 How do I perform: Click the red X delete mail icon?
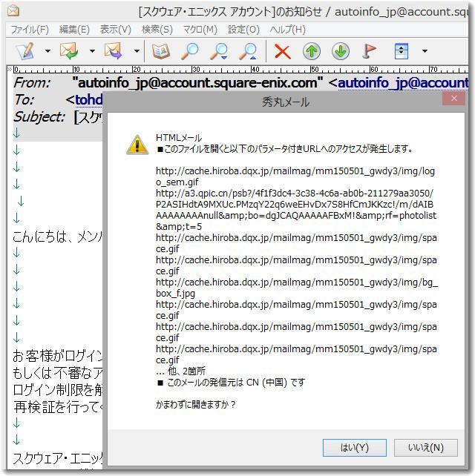283,51
